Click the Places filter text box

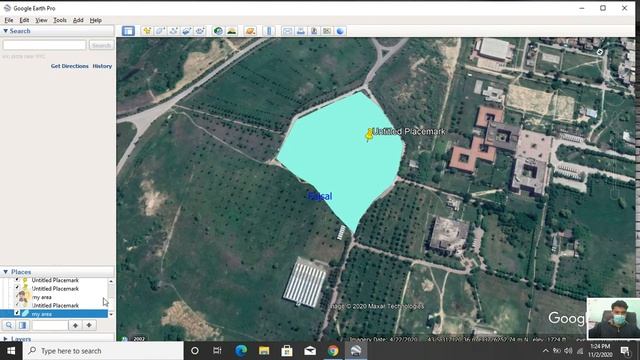50,325
